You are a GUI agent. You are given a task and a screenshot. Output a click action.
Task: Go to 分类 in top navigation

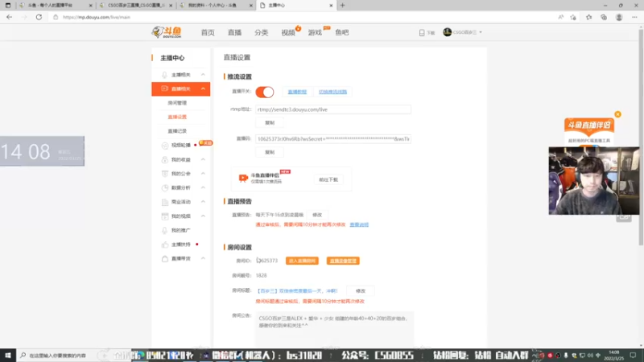click(x=261, y=32)
